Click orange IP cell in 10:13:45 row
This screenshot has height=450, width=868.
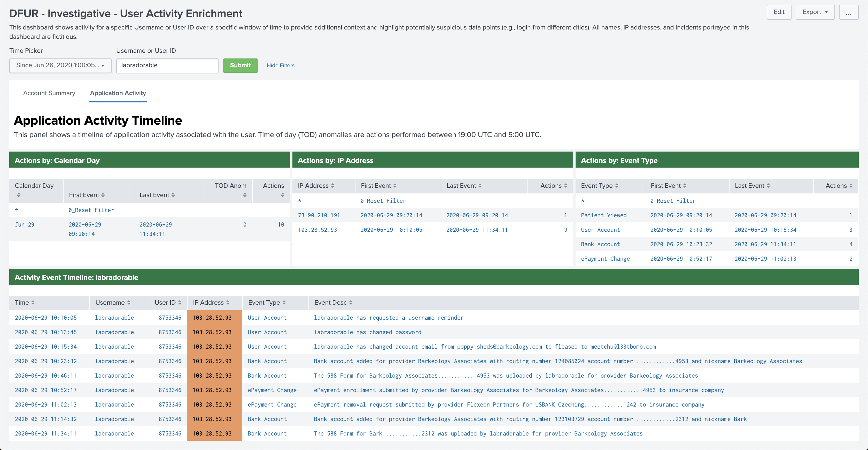215,332
